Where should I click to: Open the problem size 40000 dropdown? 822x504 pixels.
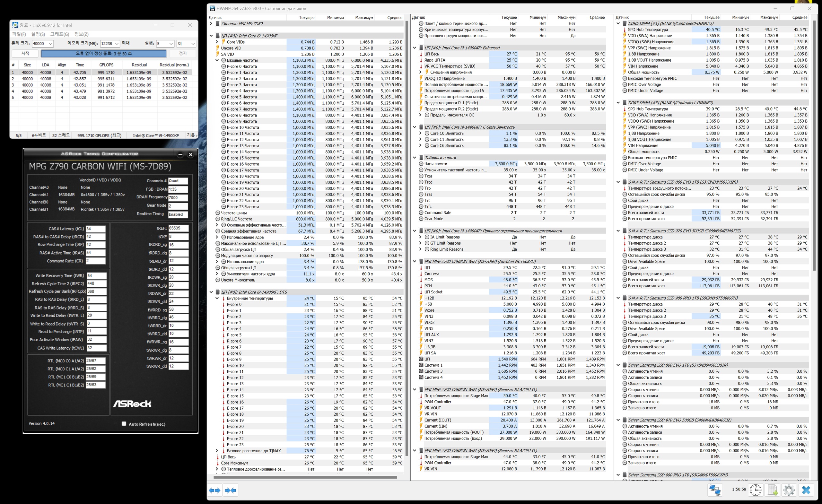[x=50, y=44]
